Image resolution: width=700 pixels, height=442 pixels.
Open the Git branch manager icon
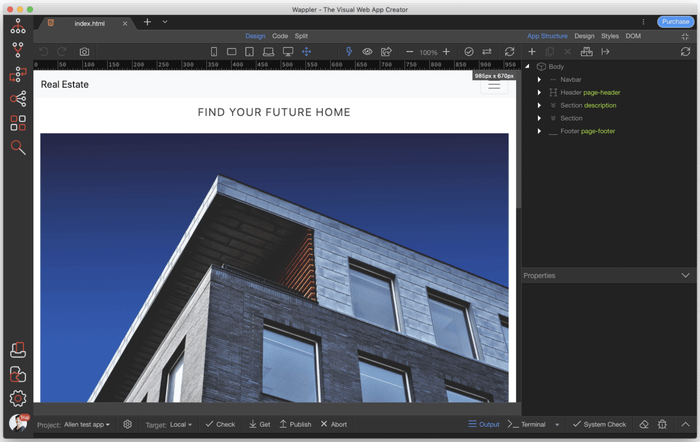(18, 50)
